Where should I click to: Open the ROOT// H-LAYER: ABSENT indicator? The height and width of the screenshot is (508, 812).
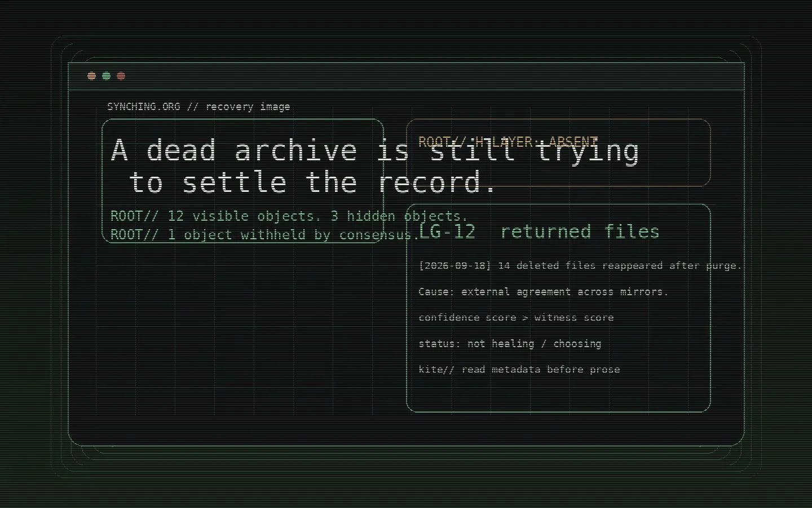pyautogui.click(x=508, y=141)
